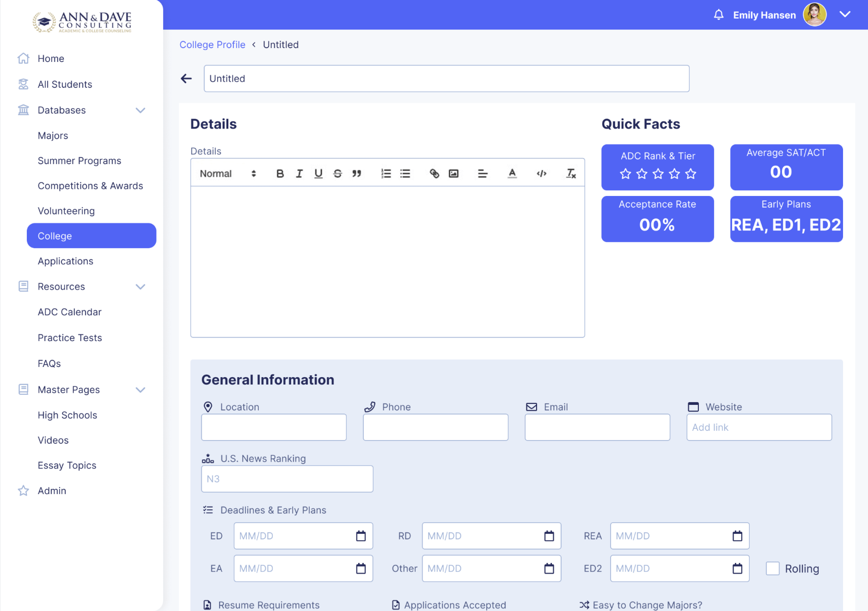Image resolution: width=868 pixels, height=611 pixels.
Task: Select the College sidebar item
Action: (92, 236)
